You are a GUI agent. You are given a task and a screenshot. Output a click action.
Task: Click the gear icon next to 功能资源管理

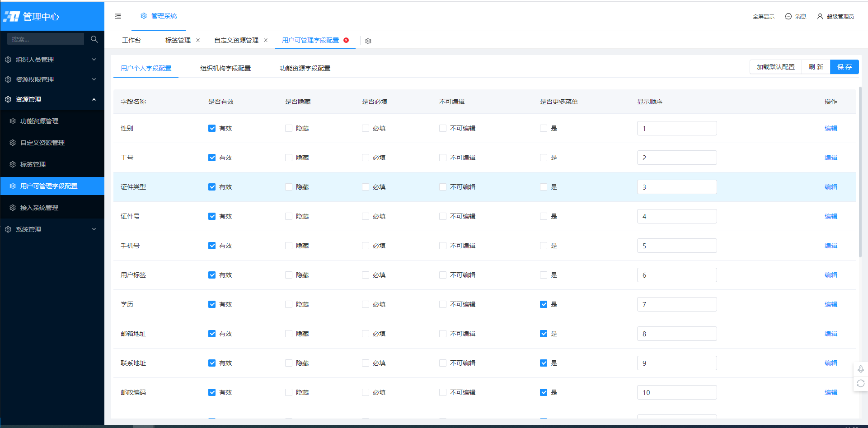(13, 121)
